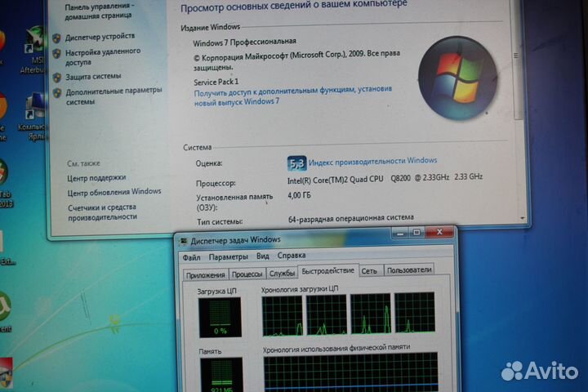The width and height of the screenshot is (588, 392).
Task: Click the processor text Intel(R) Core(TM)2 Quad CPU
Action: point(336,180)
